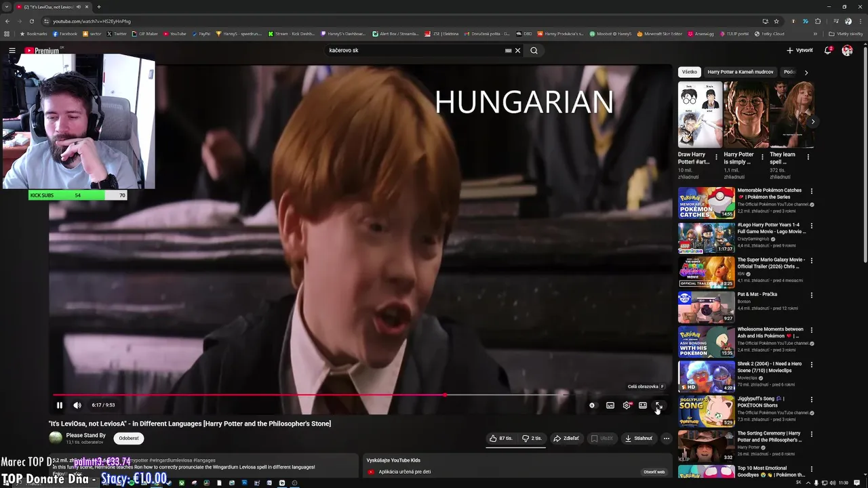
Task: Go to YouTube Premium home logo
Action: point(42,50)
